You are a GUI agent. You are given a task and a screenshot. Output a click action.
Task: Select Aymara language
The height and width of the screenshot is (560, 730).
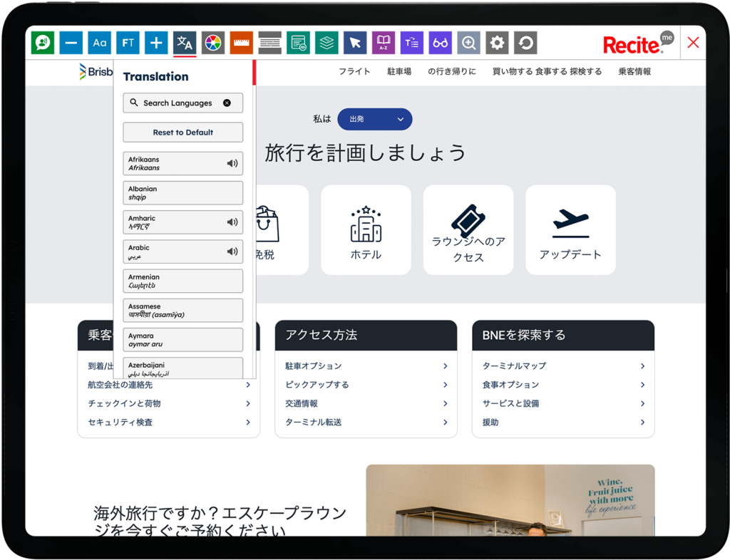click(x=183, y=340)
